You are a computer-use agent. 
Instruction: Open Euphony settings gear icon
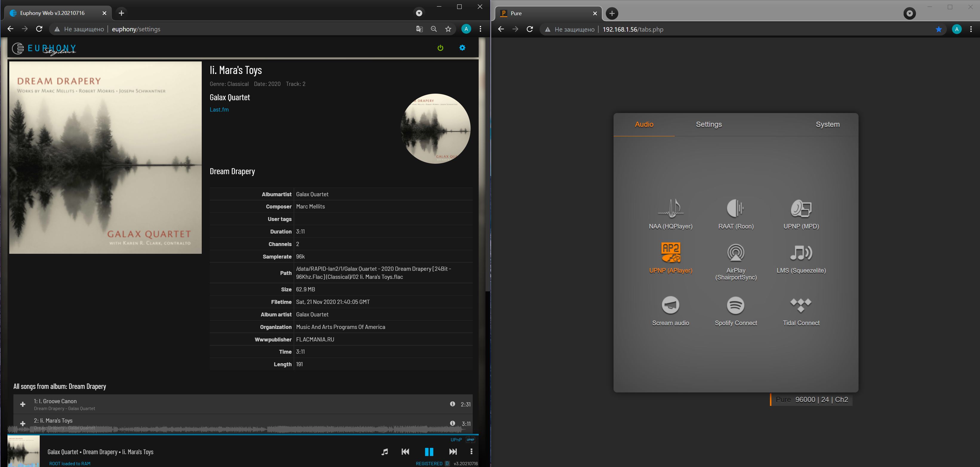click(462, 48)
